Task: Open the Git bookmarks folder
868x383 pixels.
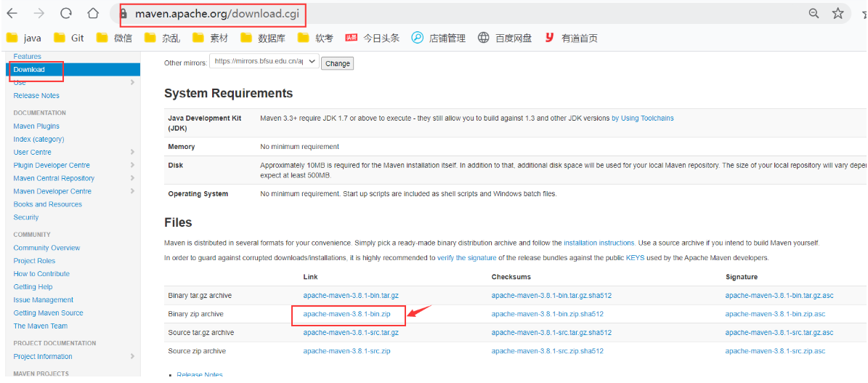Action: tap(69, 39)
